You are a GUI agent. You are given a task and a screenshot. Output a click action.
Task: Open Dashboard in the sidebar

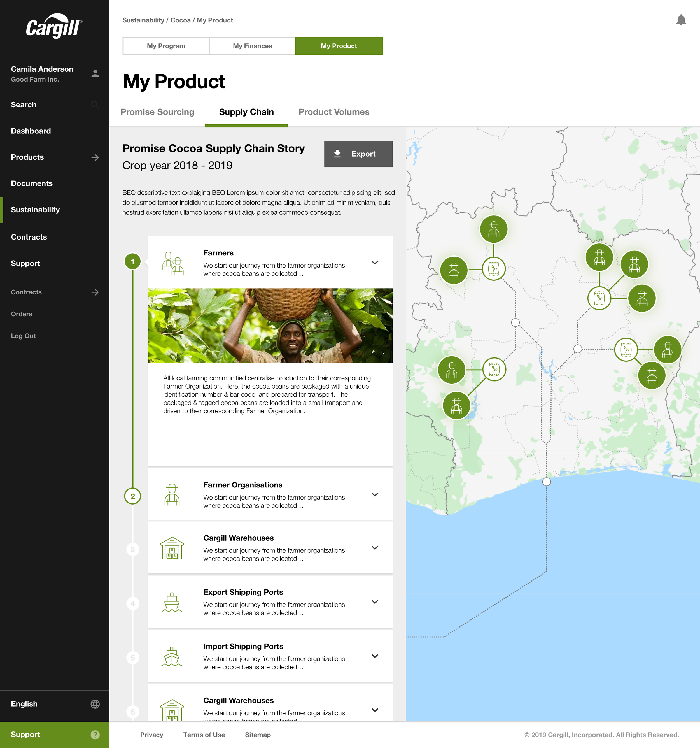31,131
